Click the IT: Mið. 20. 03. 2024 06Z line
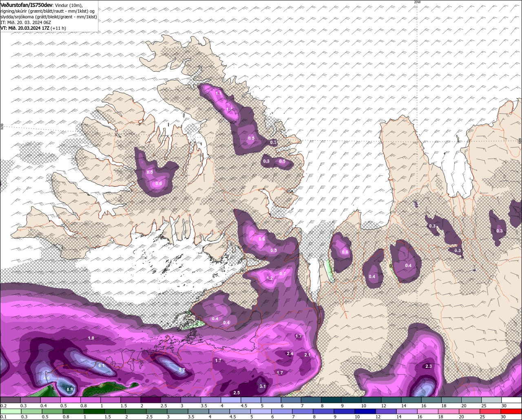The width and height of the screenshot is (522, 420). (26, 22)
